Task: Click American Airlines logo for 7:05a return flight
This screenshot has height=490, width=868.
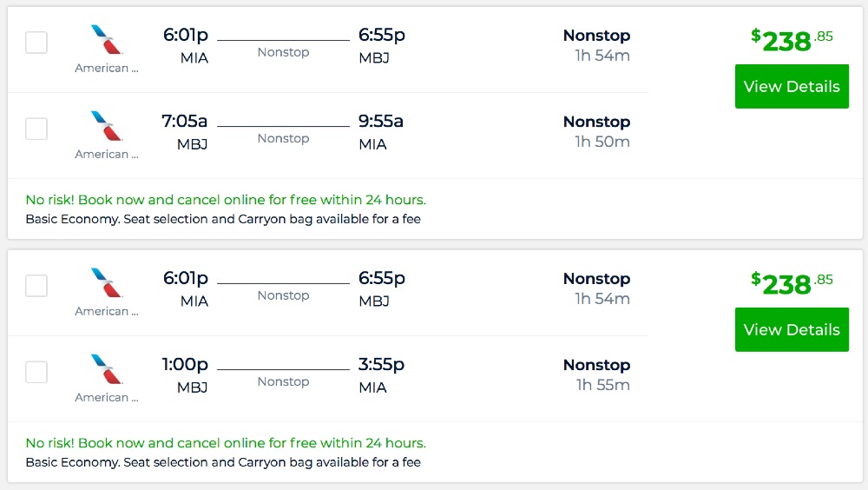Action: point(107,126)
